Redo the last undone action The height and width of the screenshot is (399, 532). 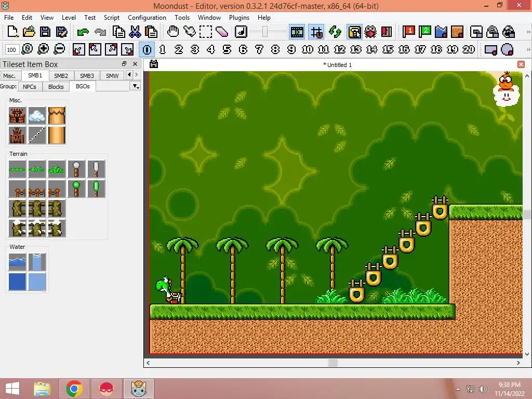(x=100, y=32)
